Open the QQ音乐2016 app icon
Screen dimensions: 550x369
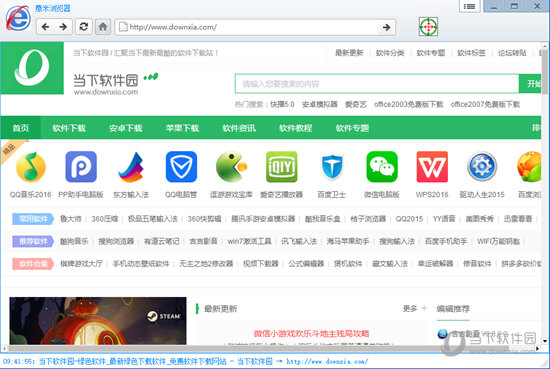tap(31, 167)
